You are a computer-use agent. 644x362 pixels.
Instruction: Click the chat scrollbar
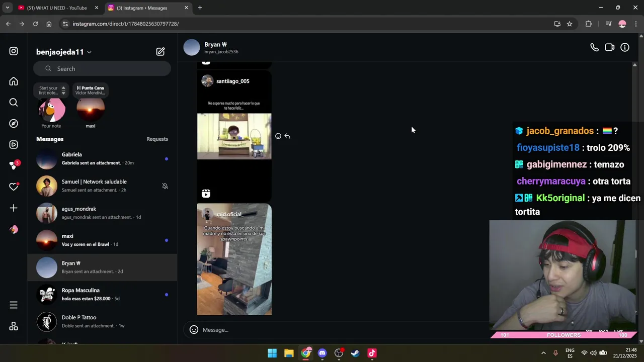634,191
